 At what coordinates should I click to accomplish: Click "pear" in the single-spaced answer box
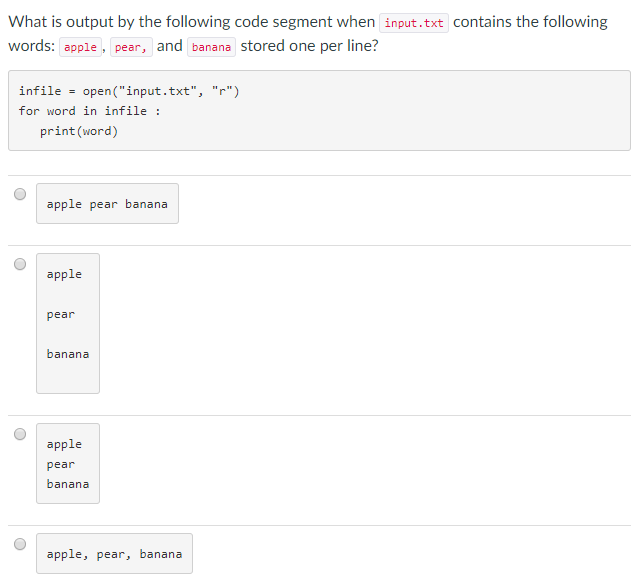pos(61,464)
